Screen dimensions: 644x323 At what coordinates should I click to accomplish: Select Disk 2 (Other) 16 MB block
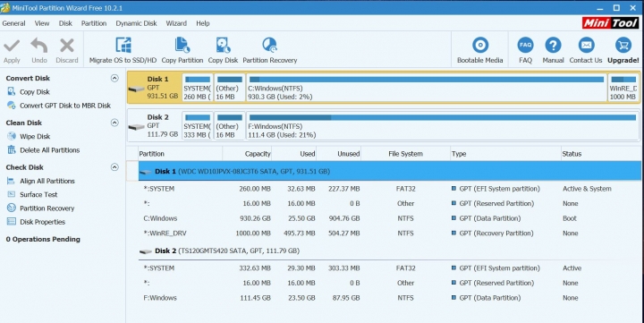(230, 126)
